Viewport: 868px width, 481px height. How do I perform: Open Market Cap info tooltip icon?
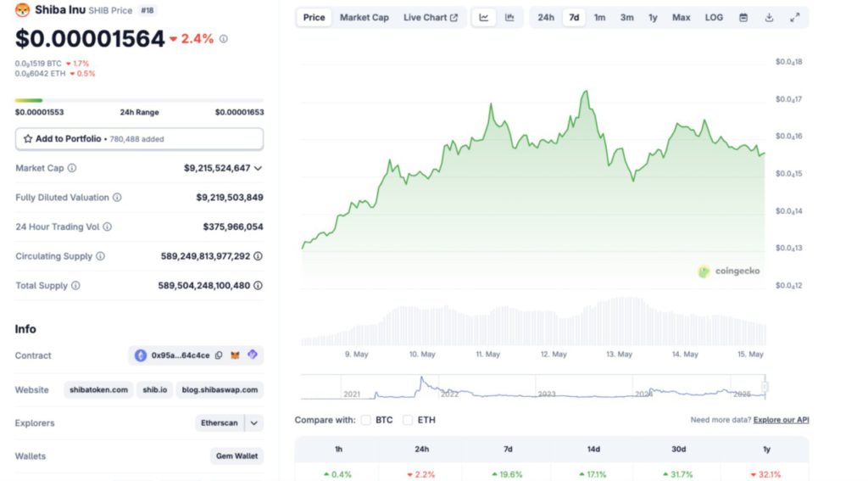click(x=72, y=168)
